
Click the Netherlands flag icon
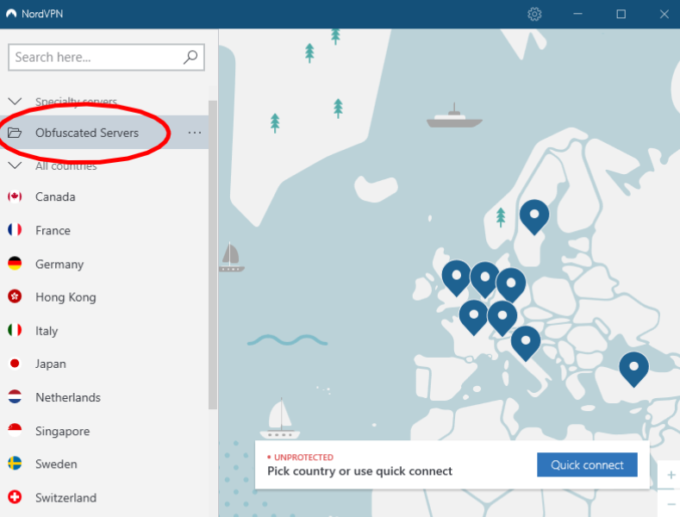tap(15, 397)
